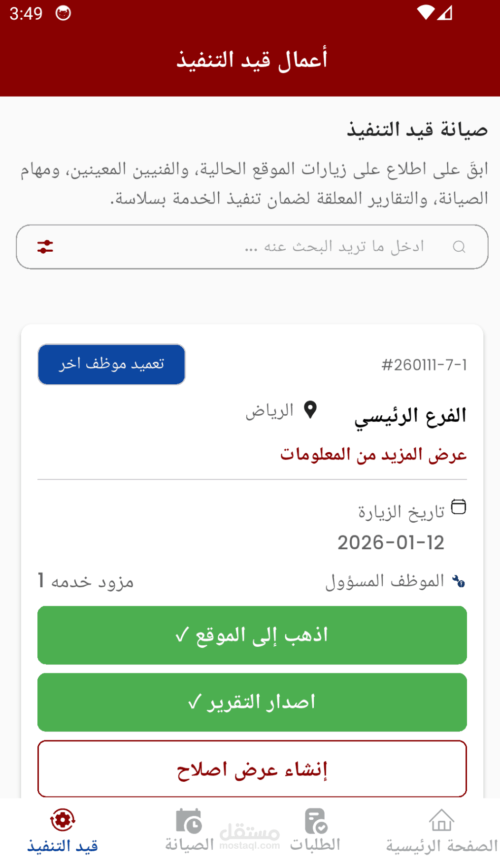
Task: Expand عرض المزيد من المعلومات link
Action: click(373, 454)
